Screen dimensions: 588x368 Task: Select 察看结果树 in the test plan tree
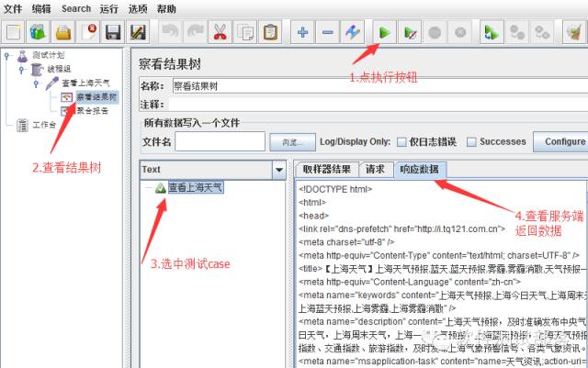click(x=96, y=97)
